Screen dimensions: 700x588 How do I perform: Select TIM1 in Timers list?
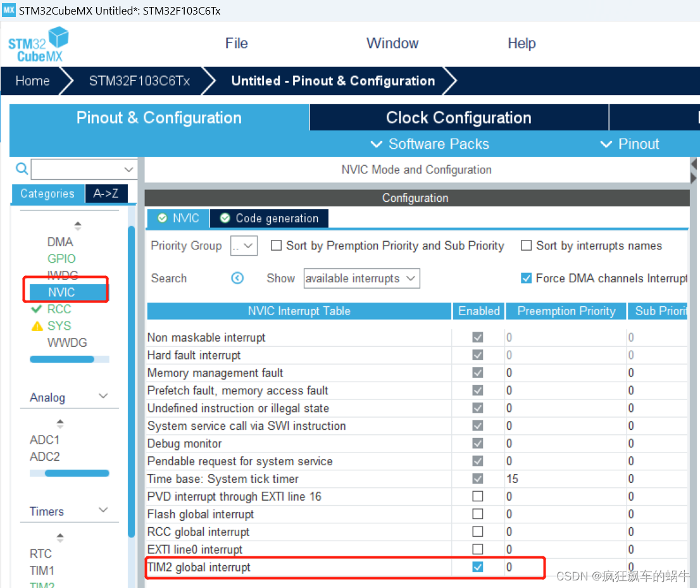(42, 570)
